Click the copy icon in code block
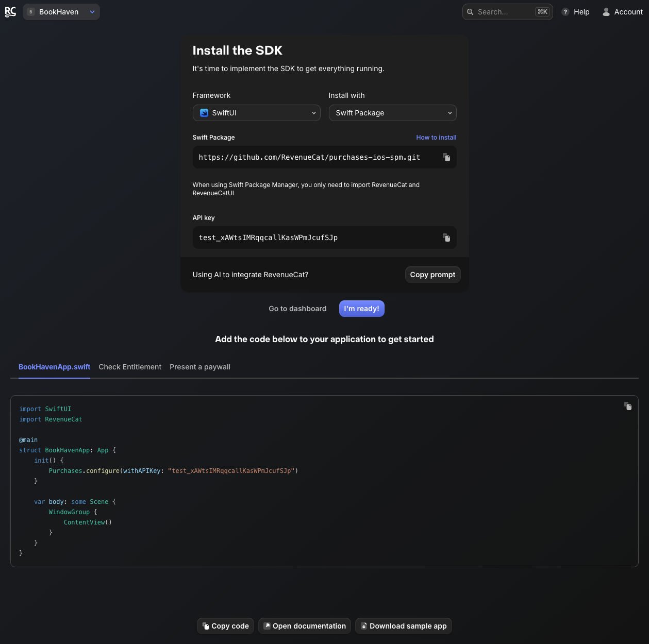649x644 pixels. coord(627,406)
